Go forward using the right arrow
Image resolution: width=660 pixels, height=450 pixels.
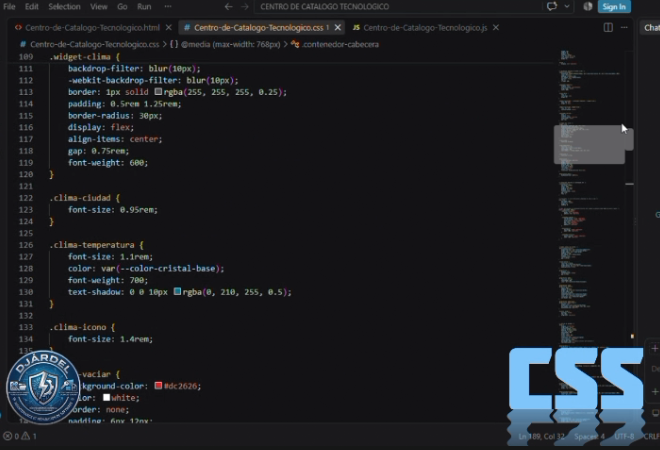tap(245, 7)
